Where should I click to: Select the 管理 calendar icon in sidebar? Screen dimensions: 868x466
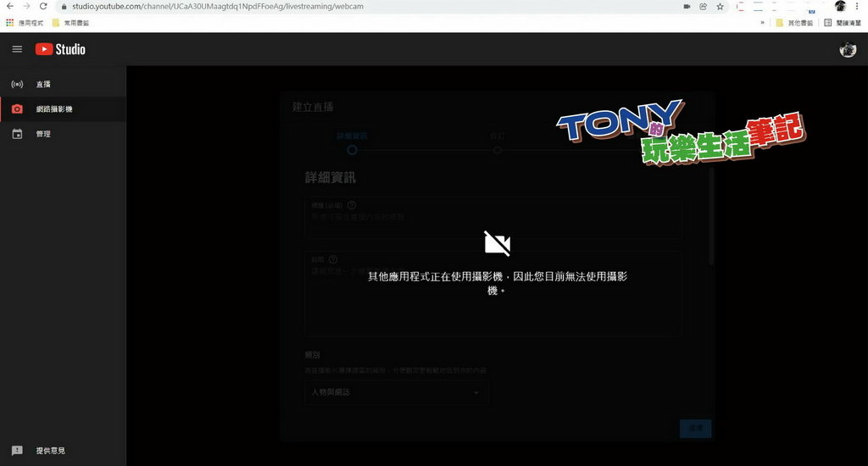tap(17, 134)
